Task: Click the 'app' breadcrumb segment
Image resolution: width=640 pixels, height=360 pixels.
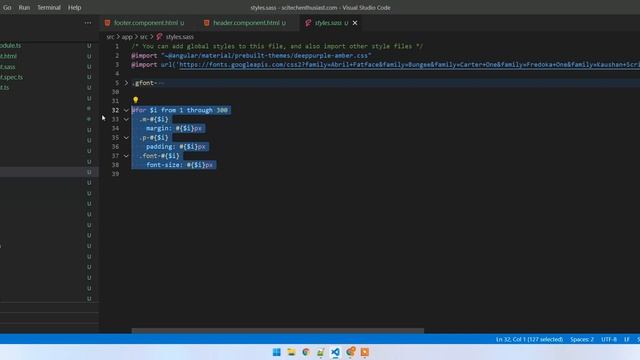Action: (127, 37)
